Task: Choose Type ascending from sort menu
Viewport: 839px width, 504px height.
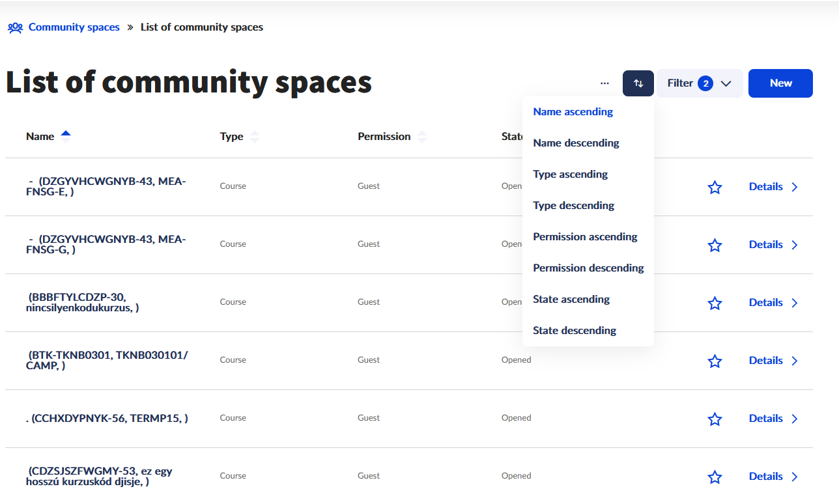Action: click(570, 175)
